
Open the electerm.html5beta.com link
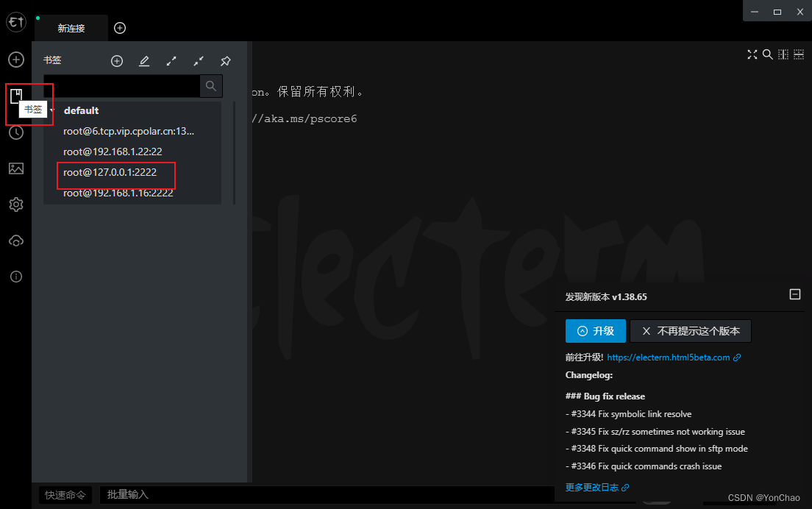[673, 357]
